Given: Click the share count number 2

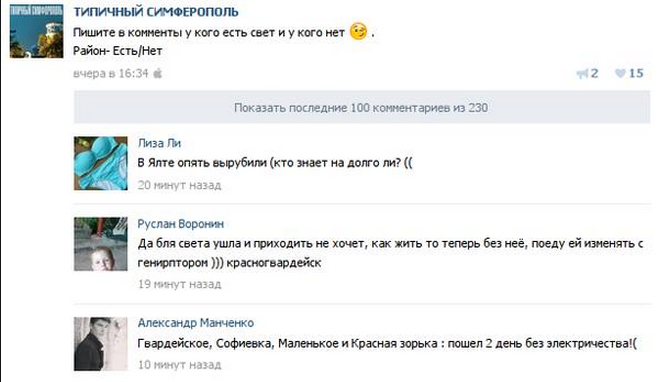Looking at the screenshot, I should point(594,73).
